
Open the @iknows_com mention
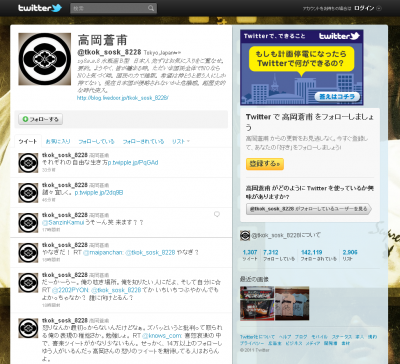[162, 335]
